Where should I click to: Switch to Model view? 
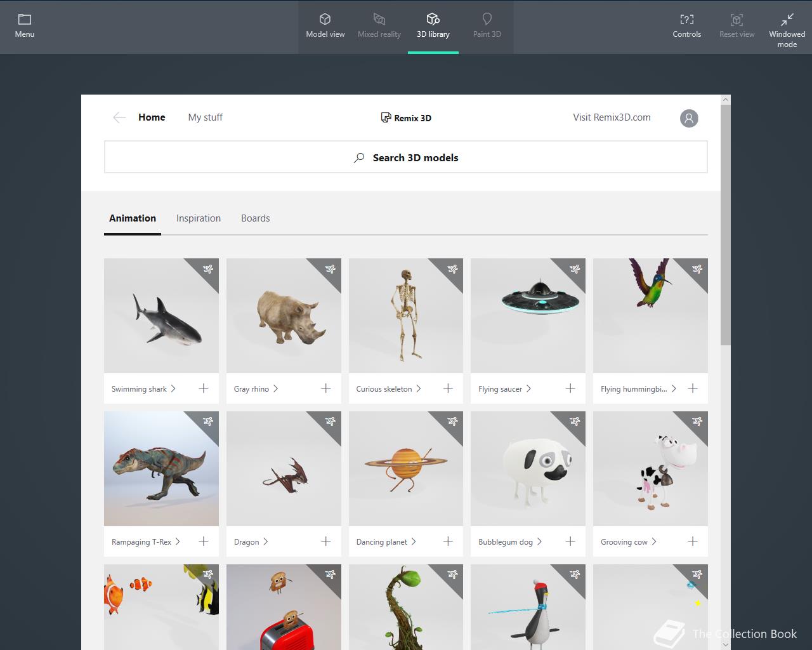(325, 27)
